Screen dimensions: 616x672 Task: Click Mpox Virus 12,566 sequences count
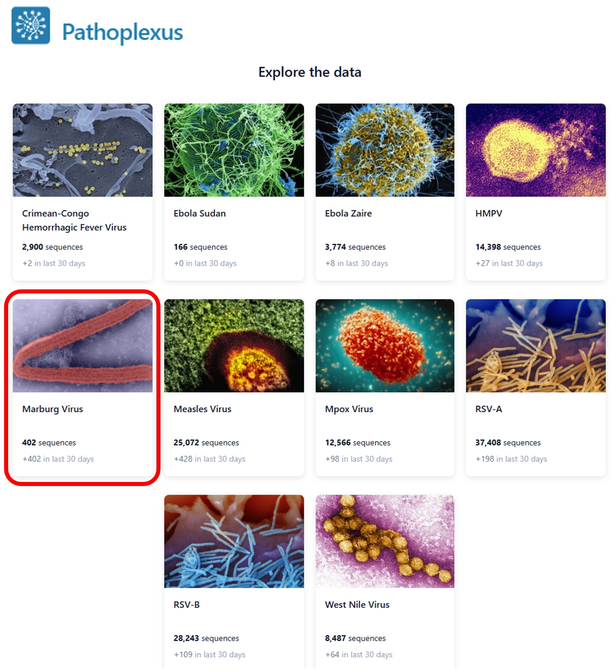click(358, 443)
